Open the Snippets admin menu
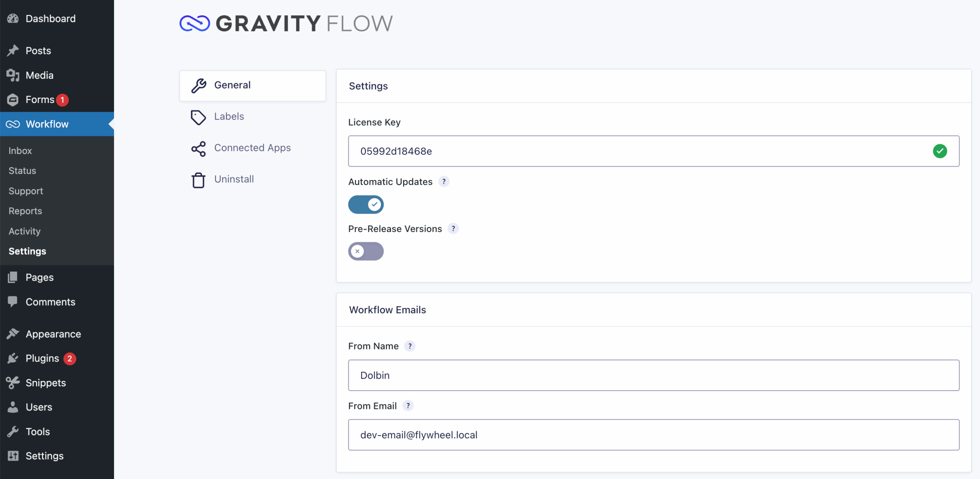Viewport: 980px width, 479px height. (46, 383)
